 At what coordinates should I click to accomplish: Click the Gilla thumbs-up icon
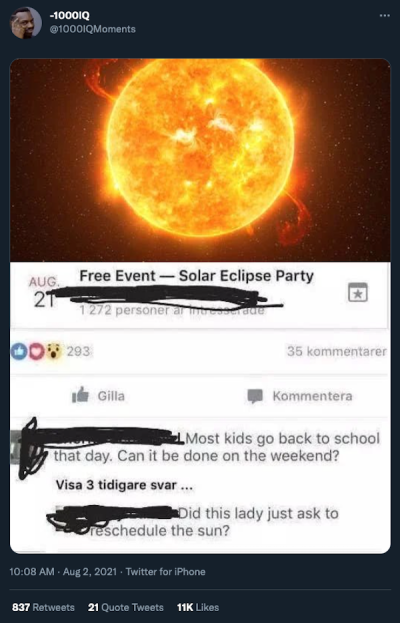[x=80, y=395]
